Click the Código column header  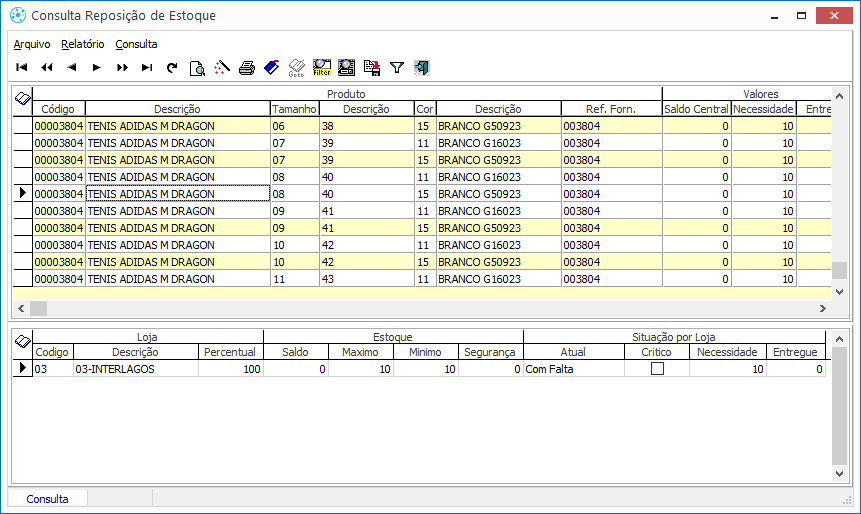58,109
